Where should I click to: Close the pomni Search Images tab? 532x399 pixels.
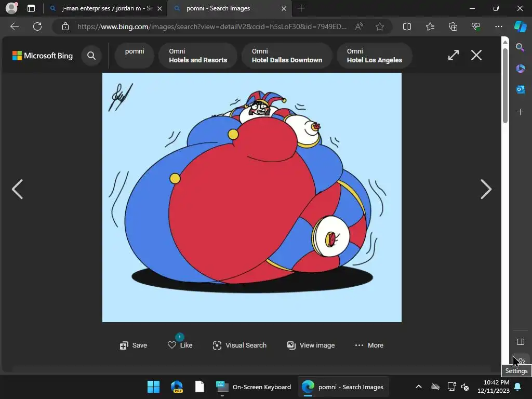point(284,8)
